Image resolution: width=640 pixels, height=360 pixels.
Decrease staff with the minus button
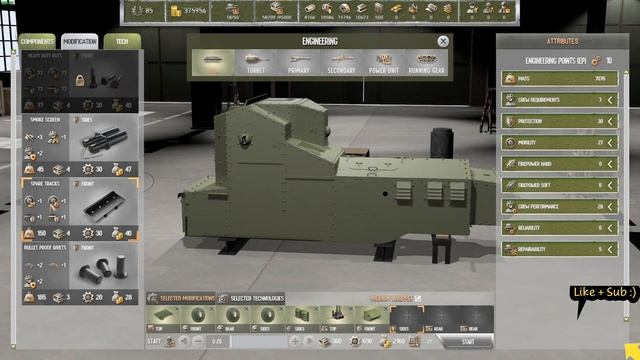198,341
